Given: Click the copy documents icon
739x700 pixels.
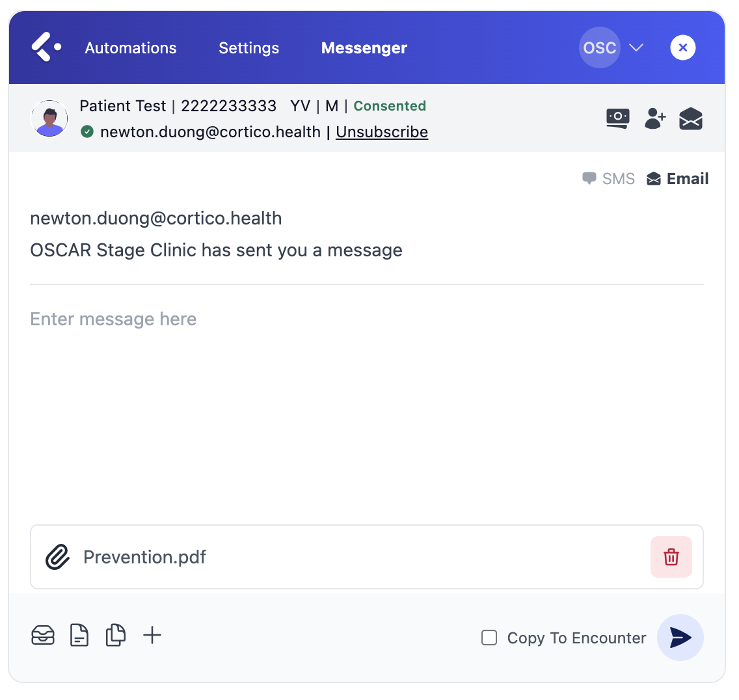Looking at the screenshot, I should click(116, 635).
